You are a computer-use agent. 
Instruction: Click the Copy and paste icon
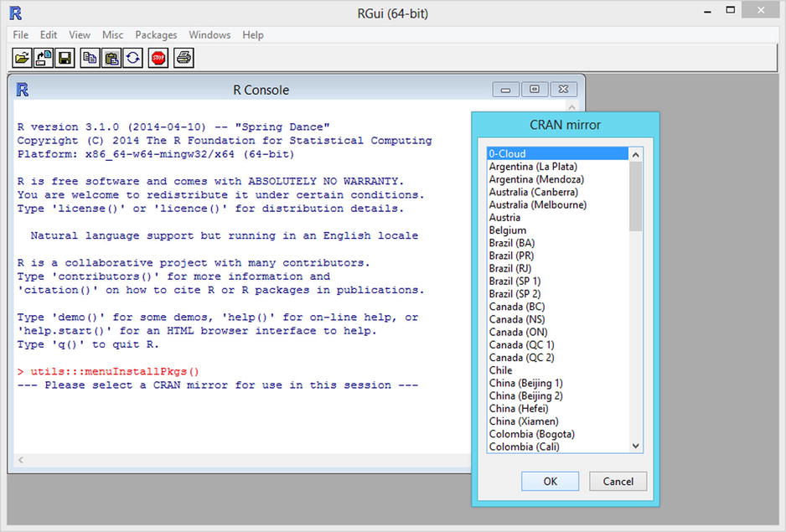133,58
